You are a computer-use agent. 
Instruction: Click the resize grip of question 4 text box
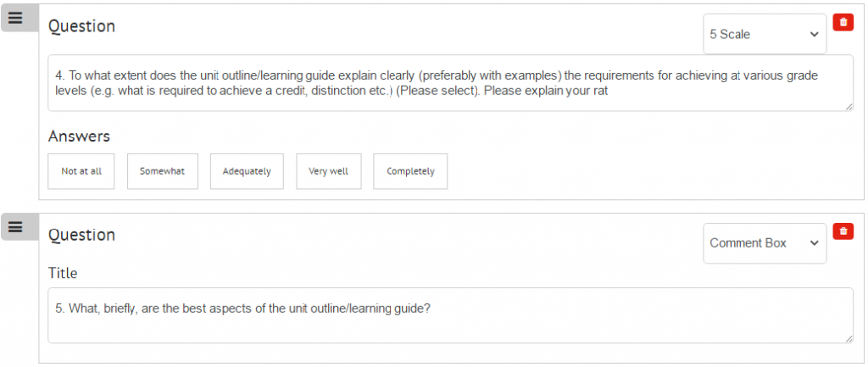(x=849, y=106)
